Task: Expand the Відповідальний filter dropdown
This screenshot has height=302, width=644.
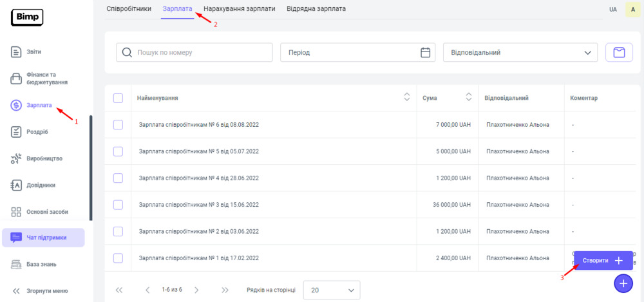Action: click(520, 53)
